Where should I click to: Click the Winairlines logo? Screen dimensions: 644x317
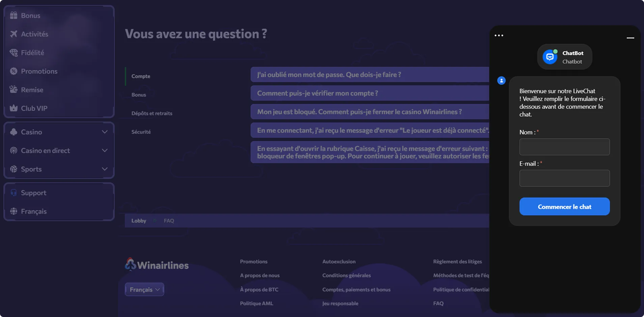(156, 265)
